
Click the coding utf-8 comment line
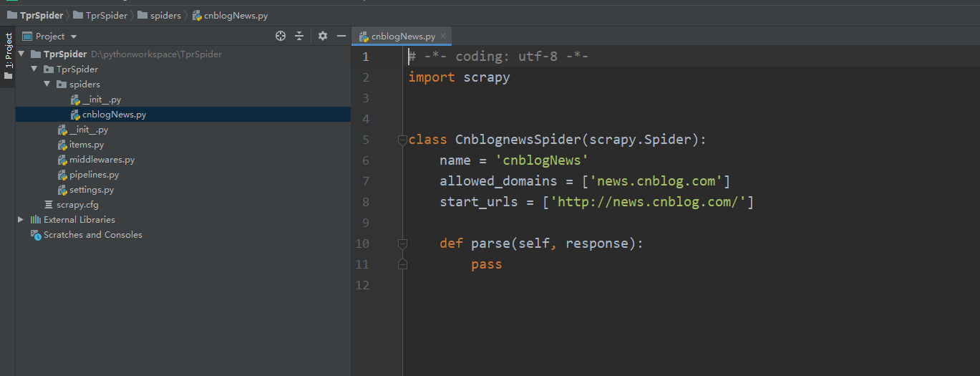point(498,57)
